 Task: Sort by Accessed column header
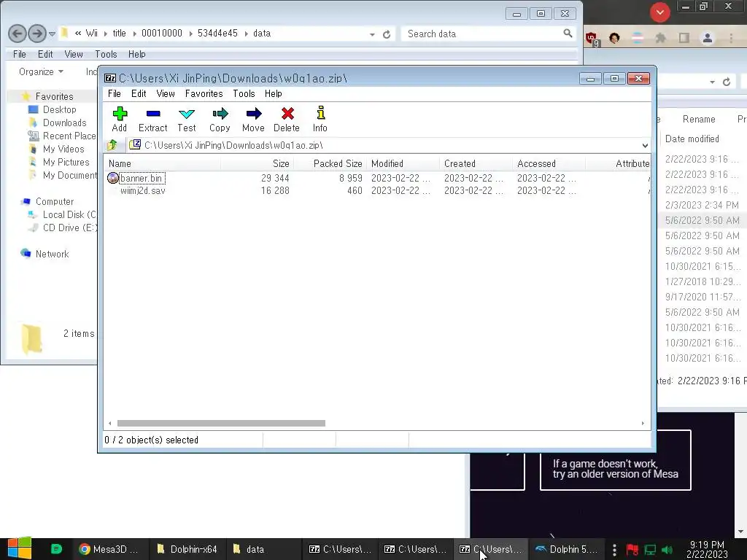click(x=549, y=163)
